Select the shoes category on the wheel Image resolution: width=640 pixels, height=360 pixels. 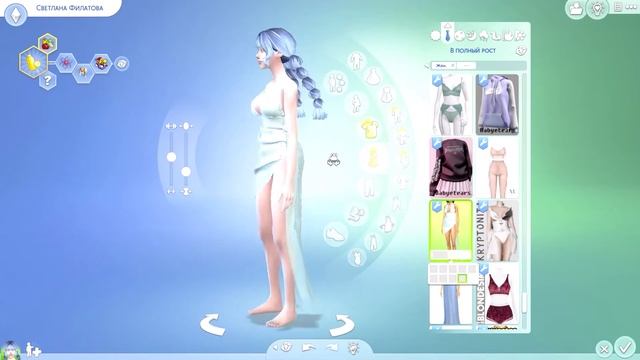click(336, 234)
